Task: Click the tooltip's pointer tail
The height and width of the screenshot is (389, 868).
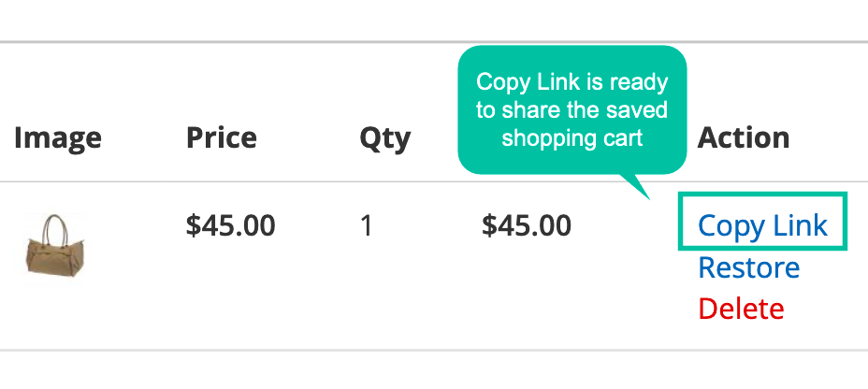Action: click(635, 185)
